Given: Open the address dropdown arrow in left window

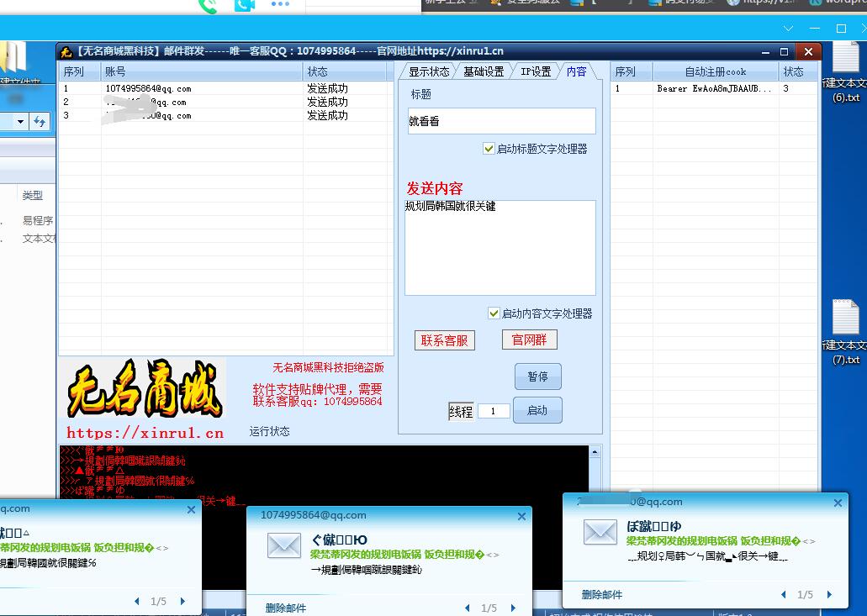Looking at the screenshot, I should tap(20, 121).
